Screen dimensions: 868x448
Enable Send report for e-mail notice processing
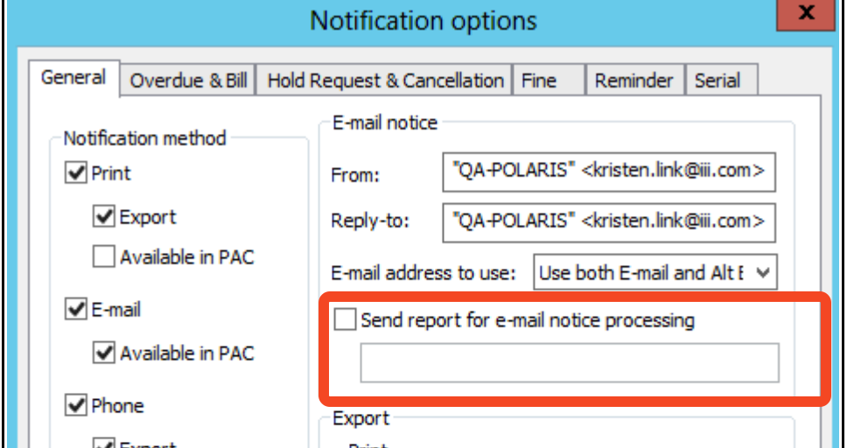346,320
